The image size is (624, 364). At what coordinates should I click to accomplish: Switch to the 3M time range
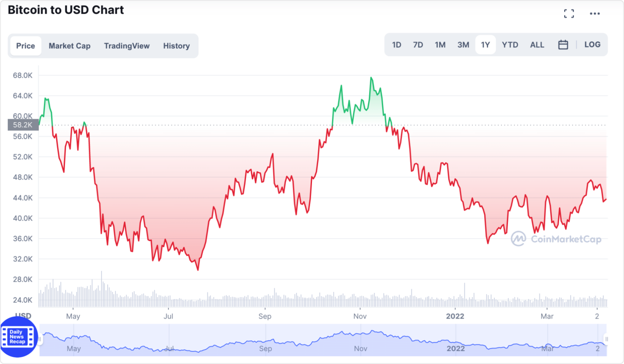pos(463,45)
